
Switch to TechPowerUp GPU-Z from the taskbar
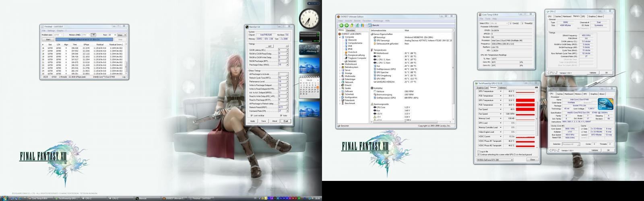pos(66,198)
